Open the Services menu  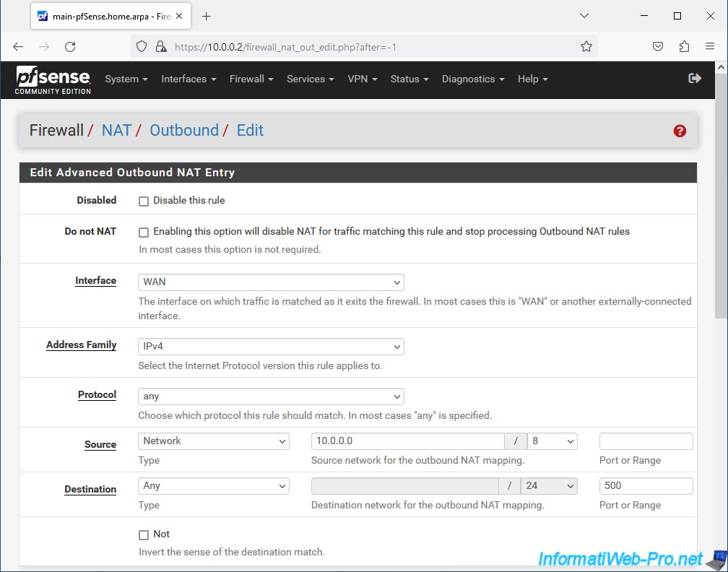tap(310, 79)
